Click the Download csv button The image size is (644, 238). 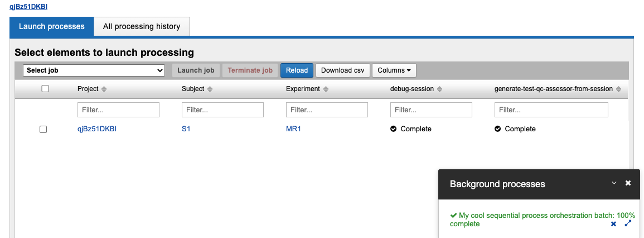pos(342,70)
